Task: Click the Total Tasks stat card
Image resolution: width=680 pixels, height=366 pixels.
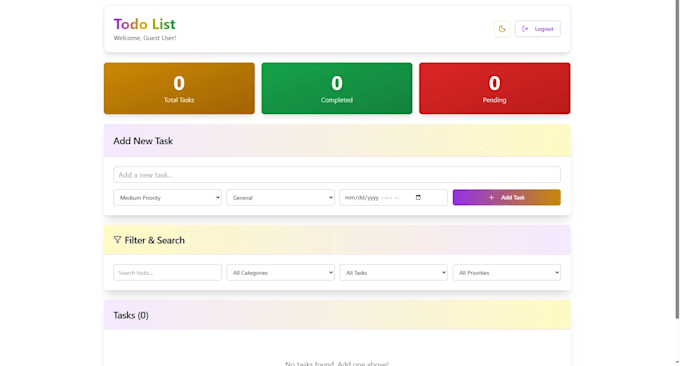Action: point(179,88)
